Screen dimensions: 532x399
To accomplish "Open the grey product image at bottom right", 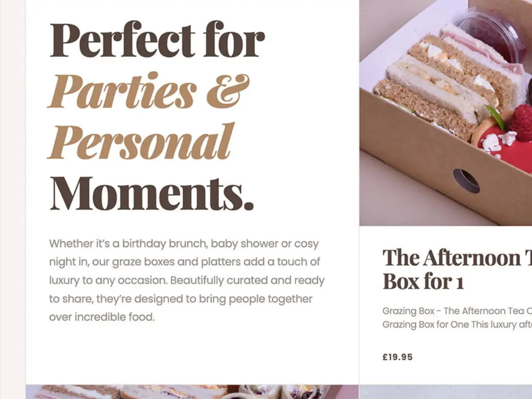I will 446,392.
